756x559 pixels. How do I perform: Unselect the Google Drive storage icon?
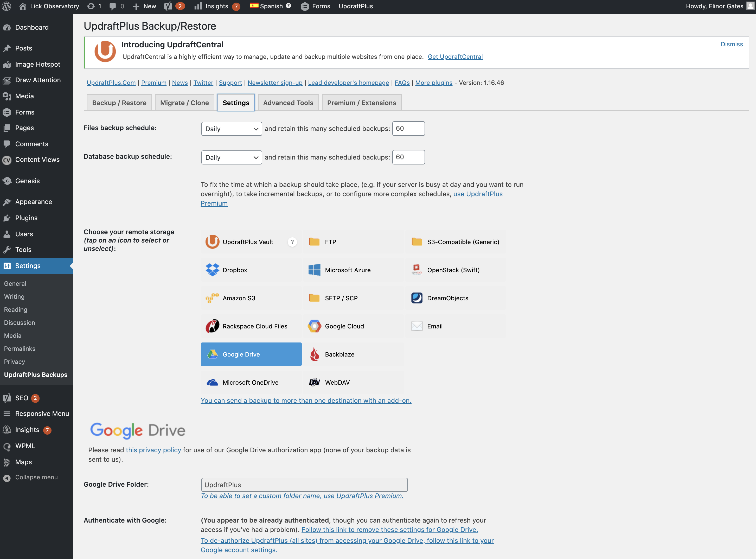point(213,354)
